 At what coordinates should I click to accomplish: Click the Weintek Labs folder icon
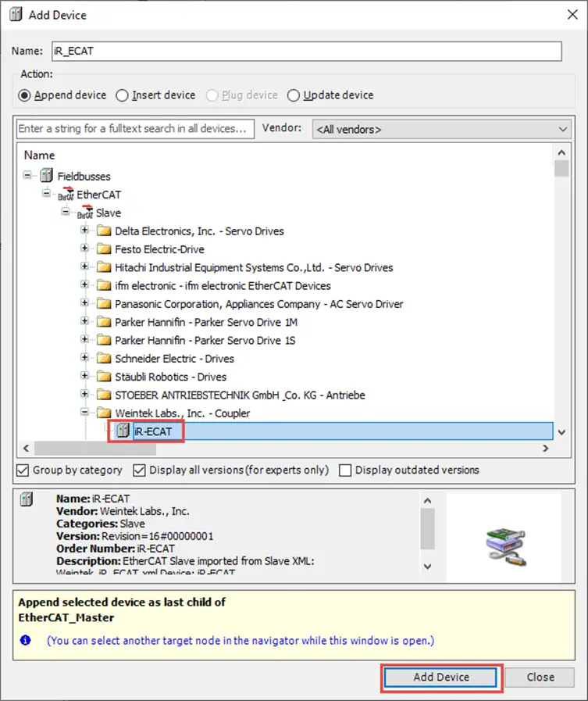pos(104,413)
